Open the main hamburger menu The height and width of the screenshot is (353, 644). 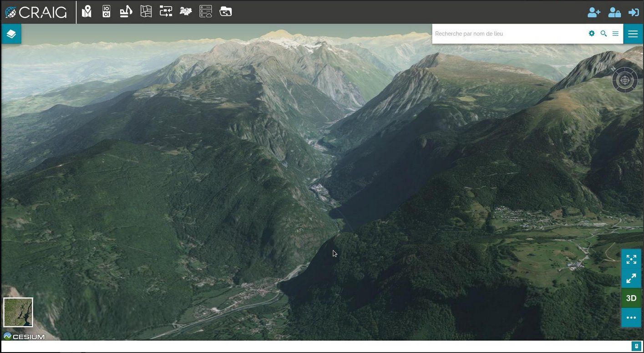(633, 34)
